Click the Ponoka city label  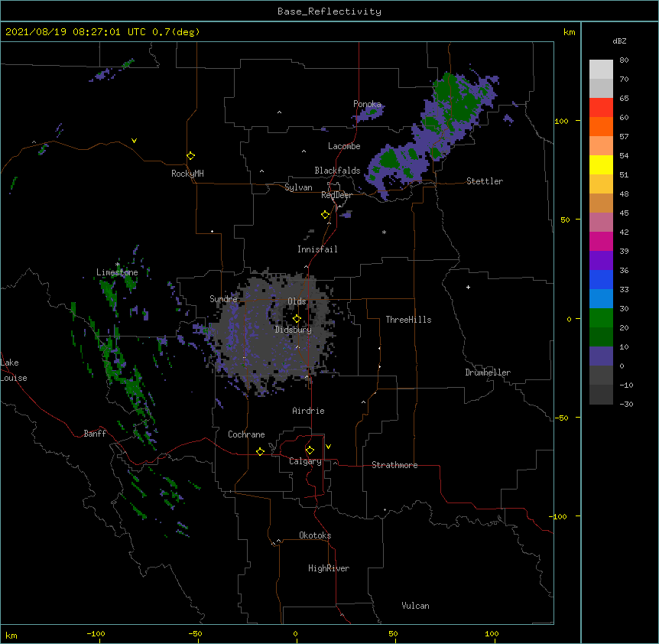367,104
